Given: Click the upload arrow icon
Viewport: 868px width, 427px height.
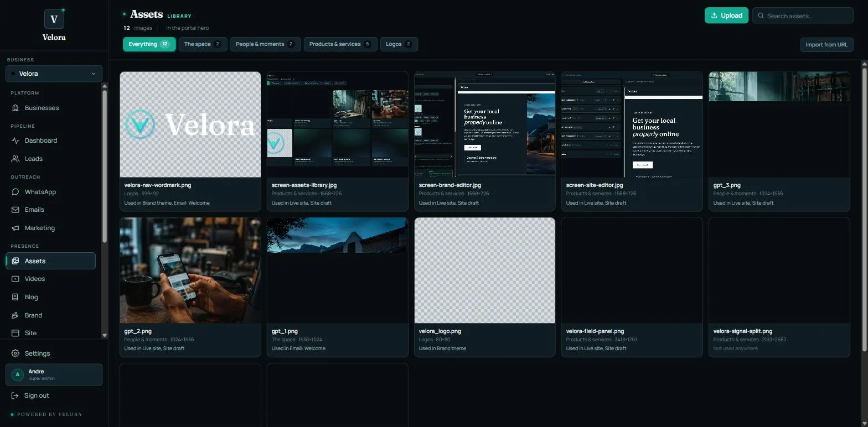Looking at the screenshot, I should point(714,15).
